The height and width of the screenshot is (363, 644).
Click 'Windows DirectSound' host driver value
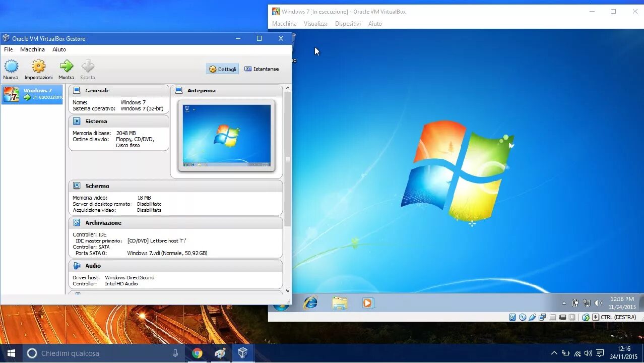[130, 278]
